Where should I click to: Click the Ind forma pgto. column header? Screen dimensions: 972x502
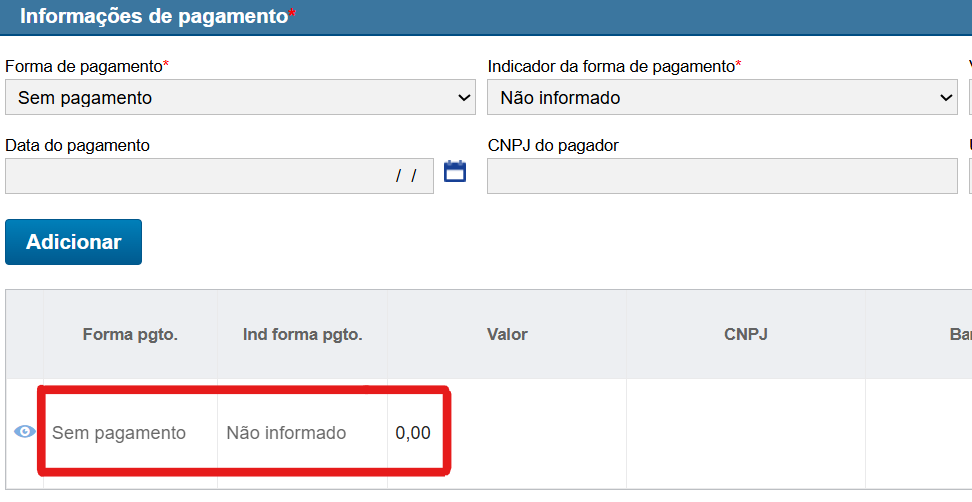coord(302,334)
